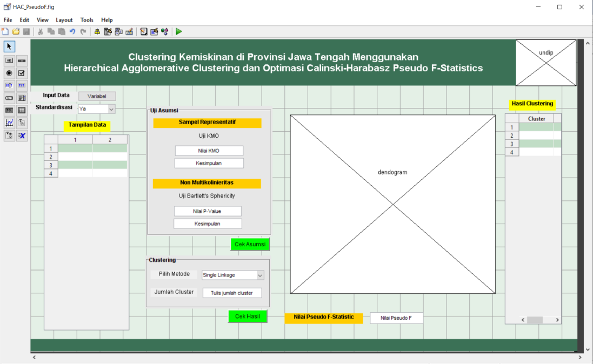Select the Nilai KMO edit field
Screen dimensions: 593x364
point(209,151)
